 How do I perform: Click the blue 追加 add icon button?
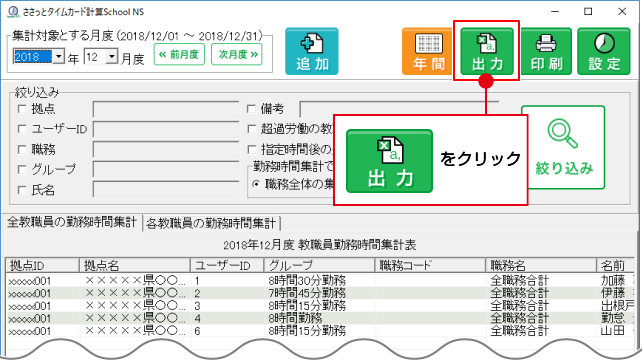[312, 52]
